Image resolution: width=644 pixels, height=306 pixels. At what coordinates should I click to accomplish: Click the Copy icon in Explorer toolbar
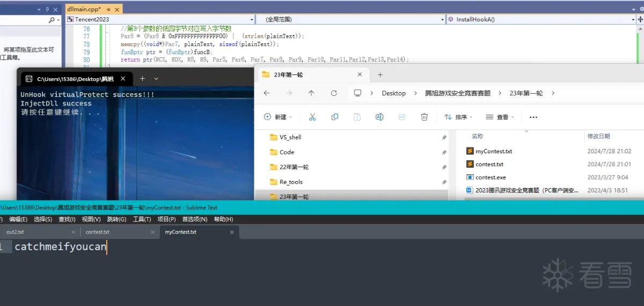coord(335,117)
